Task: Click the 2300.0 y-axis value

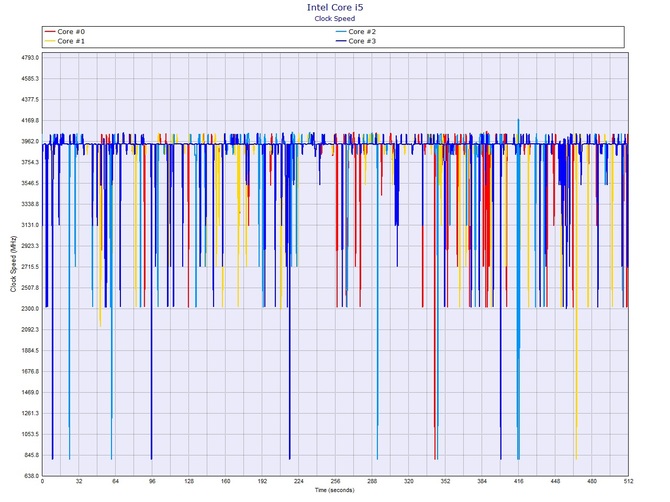Action: point(30,309)
